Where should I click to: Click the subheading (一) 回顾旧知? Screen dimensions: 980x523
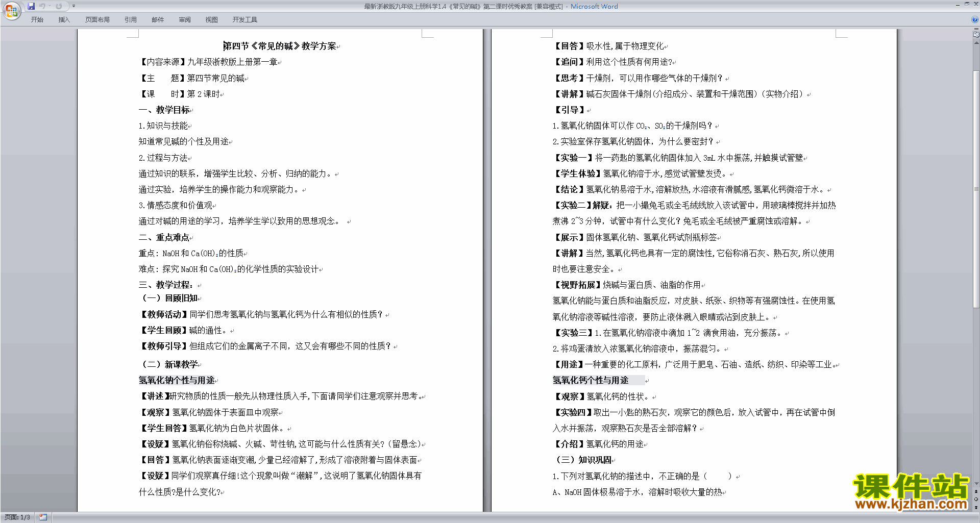(170, 298)
